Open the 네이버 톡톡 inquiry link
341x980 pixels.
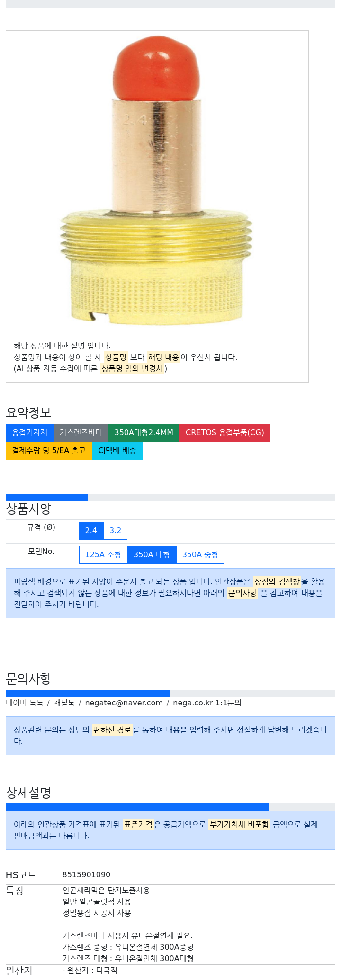click(25, 703)
